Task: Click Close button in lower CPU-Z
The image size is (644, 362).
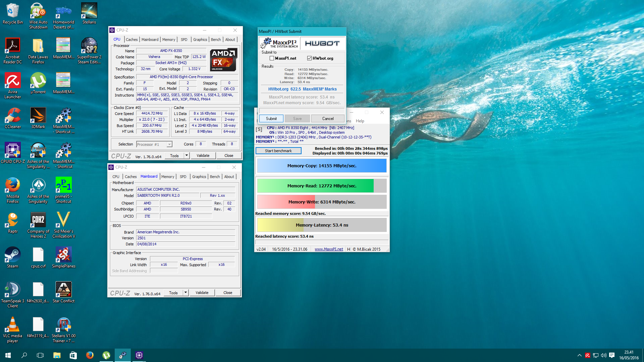Action: click(x=228, y=293)
